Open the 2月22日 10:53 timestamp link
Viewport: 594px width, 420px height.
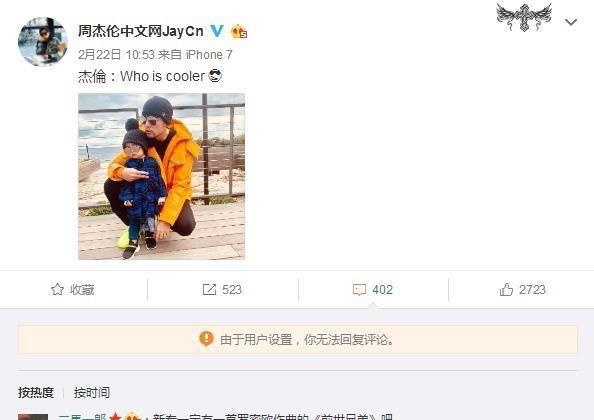(116, 55)
